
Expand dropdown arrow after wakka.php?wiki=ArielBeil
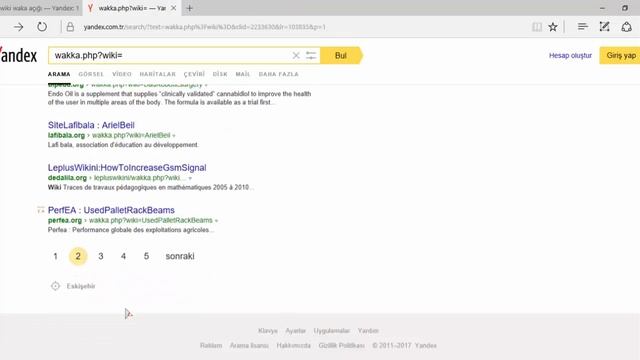[x=174, y=136]
